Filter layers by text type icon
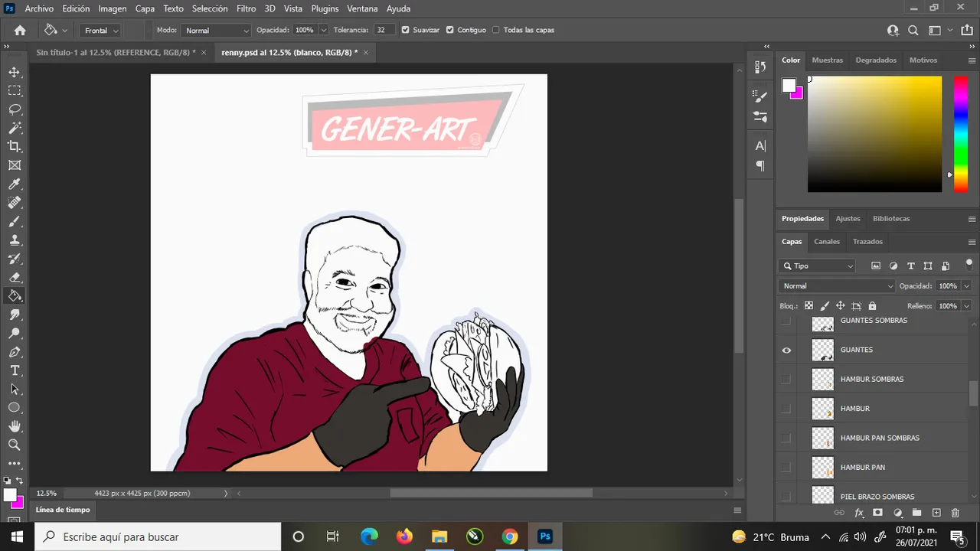980x551 pixels. 910,266
